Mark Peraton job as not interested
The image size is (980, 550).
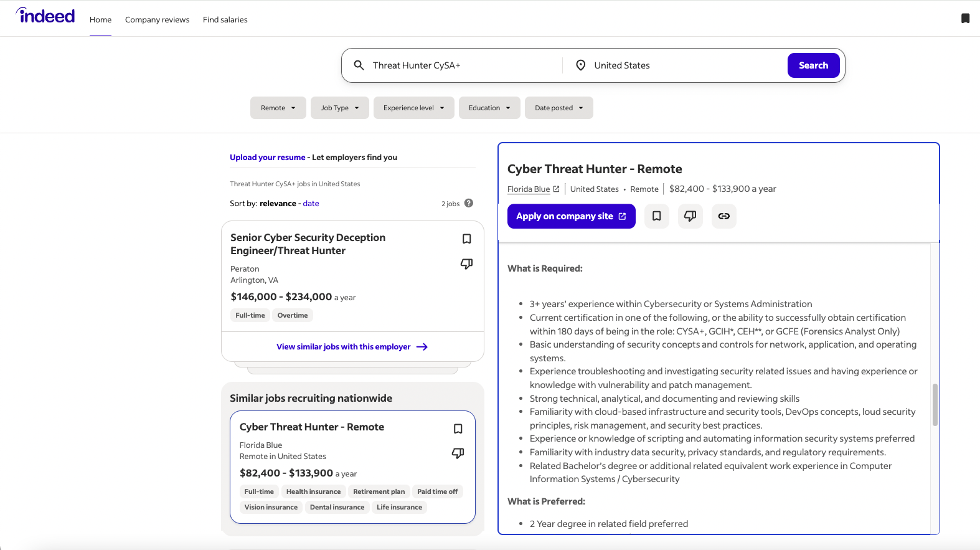click(466, 264)
